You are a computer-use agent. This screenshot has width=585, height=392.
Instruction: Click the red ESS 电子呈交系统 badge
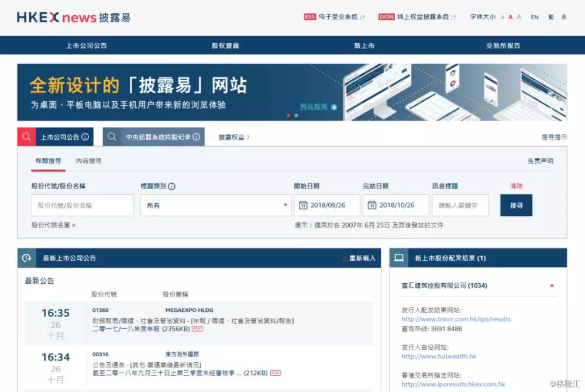309,17
